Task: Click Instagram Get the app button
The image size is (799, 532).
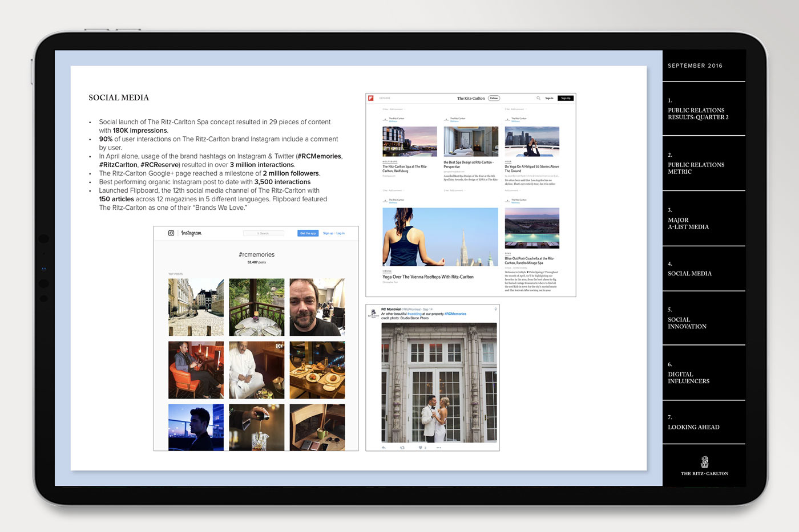Action: pyautogui.click(x=308, y=233)
